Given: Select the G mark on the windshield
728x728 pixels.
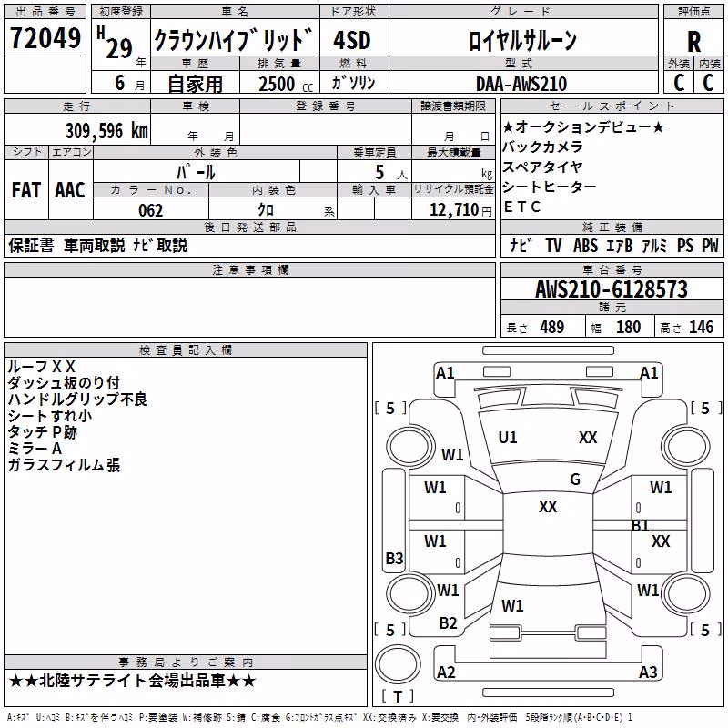Looking at the screenshot, I should click(575, 480).
